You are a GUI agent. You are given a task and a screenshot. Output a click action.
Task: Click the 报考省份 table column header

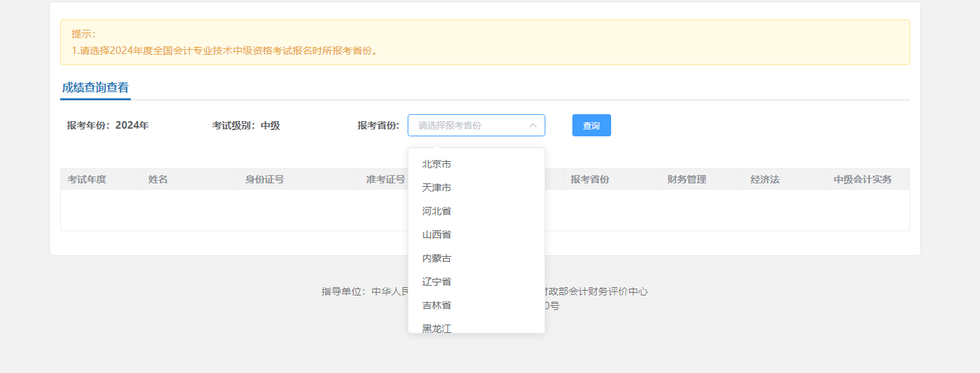tap(590, 179)
